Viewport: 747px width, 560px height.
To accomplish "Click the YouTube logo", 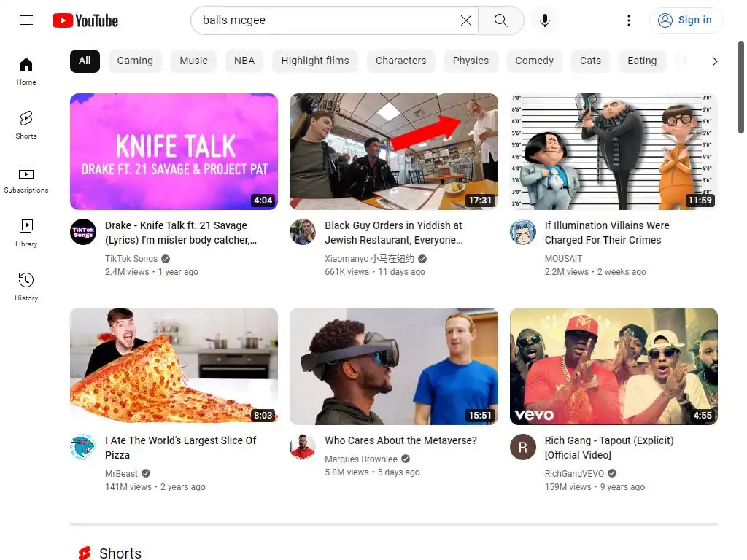I will (x=85, y=20).
